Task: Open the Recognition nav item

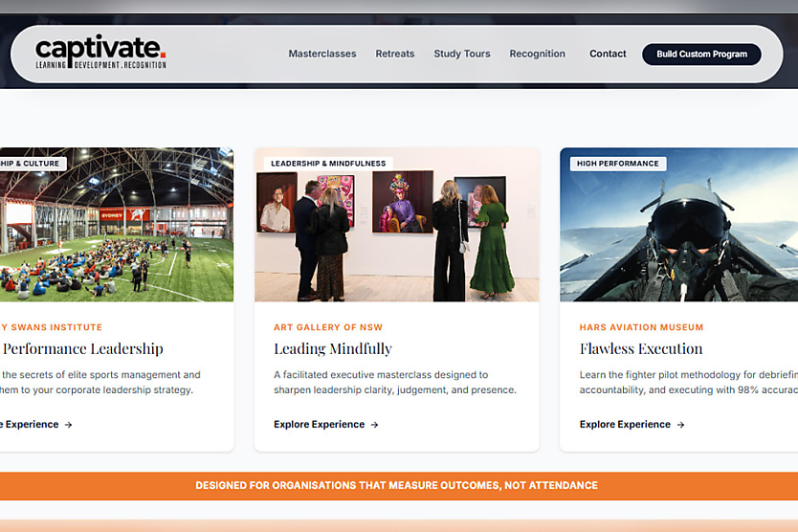Action: pos(538,54)
